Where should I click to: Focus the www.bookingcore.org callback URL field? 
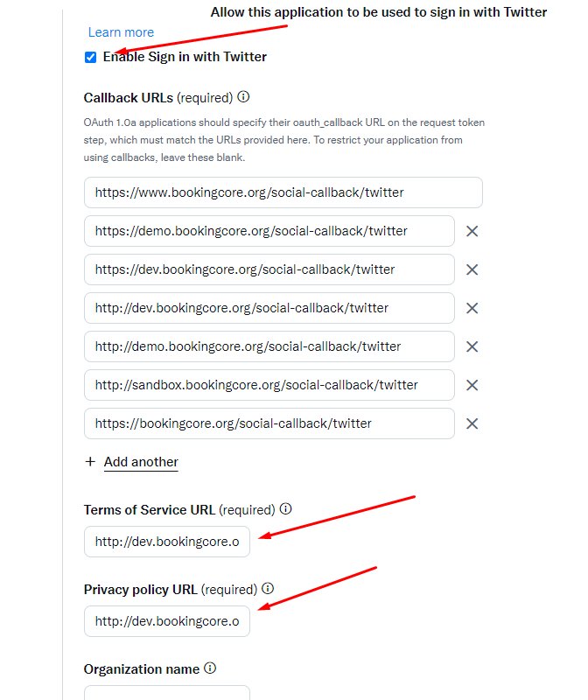[x=283, y=192]
